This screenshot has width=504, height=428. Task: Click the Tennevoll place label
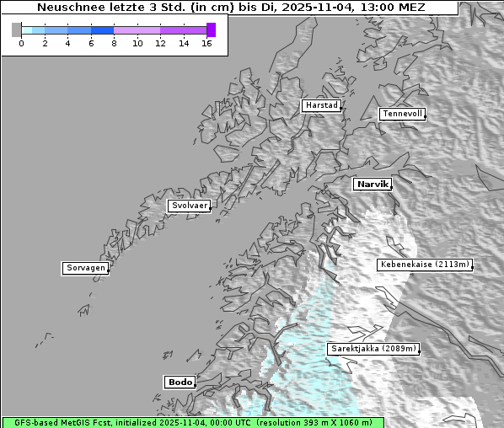pyautogui.click(x=402, y=114)
